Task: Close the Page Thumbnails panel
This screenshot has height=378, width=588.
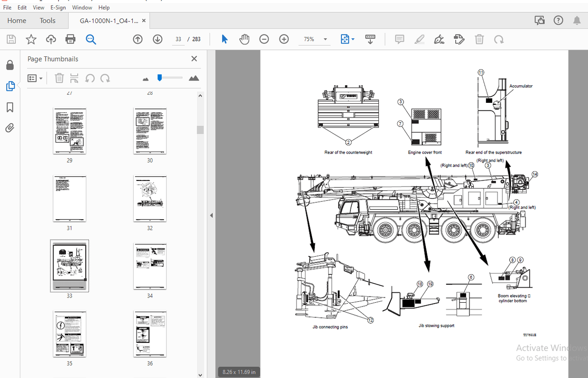Action: 194,58
